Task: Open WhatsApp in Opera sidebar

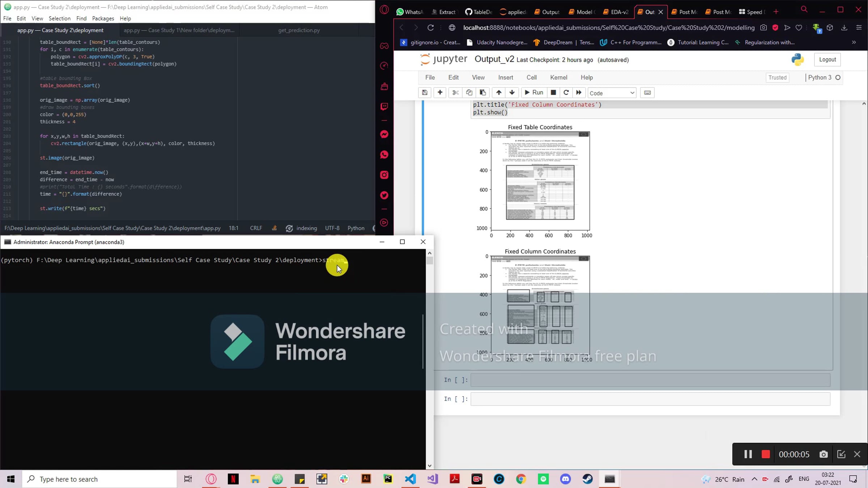Action: click(384, 155)
